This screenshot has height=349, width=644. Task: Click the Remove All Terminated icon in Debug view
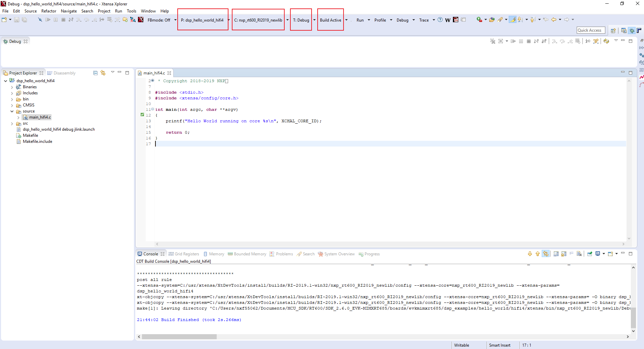(493, 41)
